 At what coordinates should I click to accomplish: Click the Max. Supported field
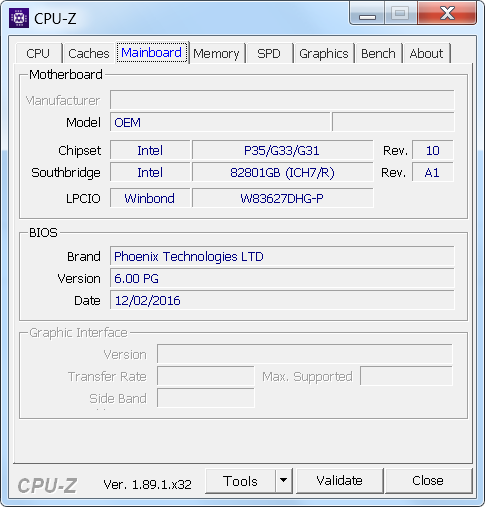pyautogui.click(x=406, y=376)
